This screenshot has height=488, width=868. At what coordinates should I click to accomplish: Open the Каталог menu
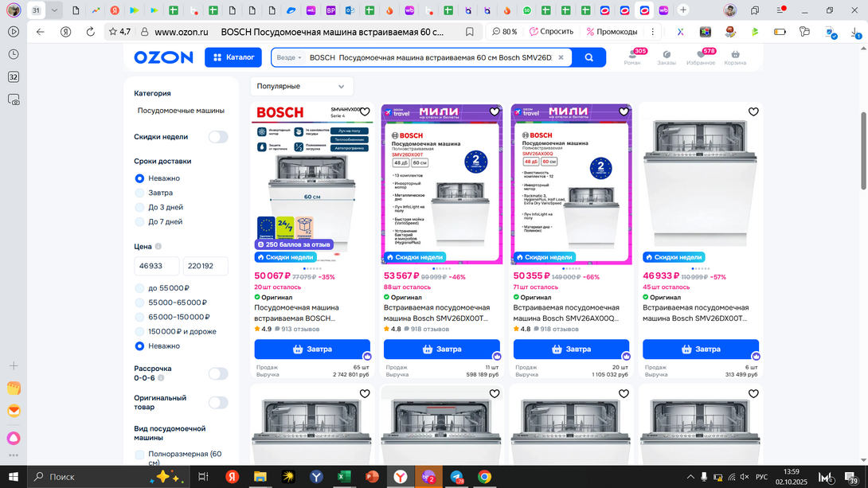click(x=233, y=57)
